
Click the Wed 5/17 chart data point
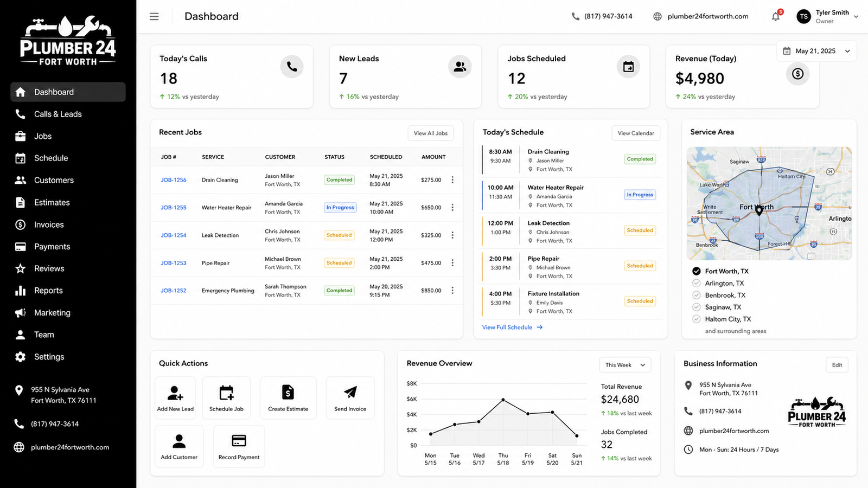click(x=478, y=421)
